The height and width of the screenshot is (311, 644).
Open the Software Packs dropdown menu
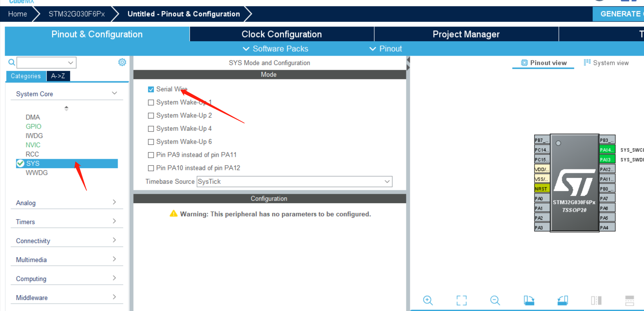275,49
